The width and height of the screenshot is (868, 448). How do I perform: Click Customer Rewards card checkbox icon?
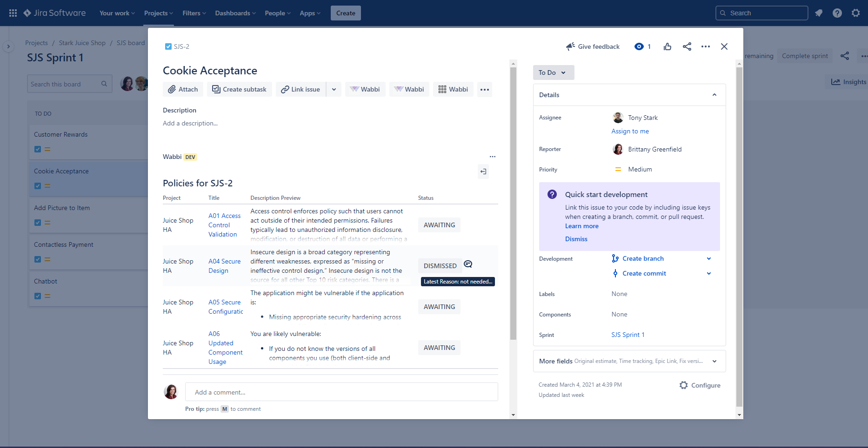38,149
